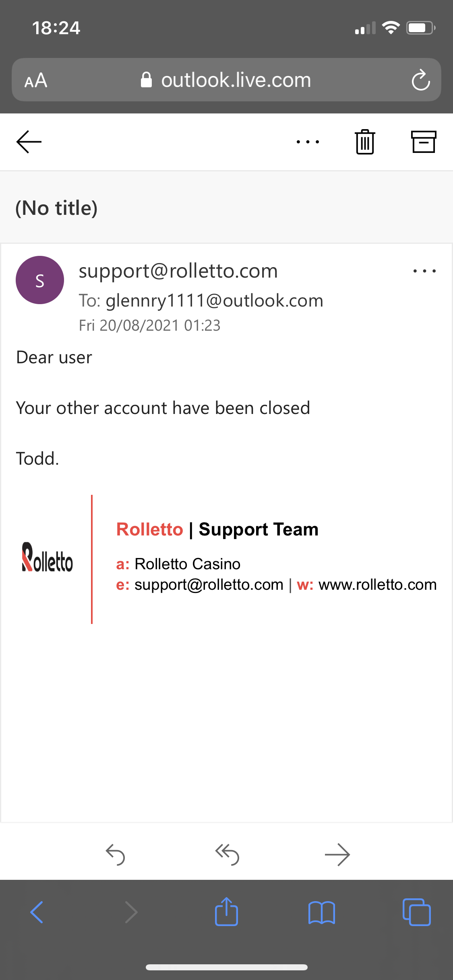The width and height of the screenshot is (453, 980).
Task: Open the message actions ellipsis menu
Action: pyautogui.click(x=424, y=271)
